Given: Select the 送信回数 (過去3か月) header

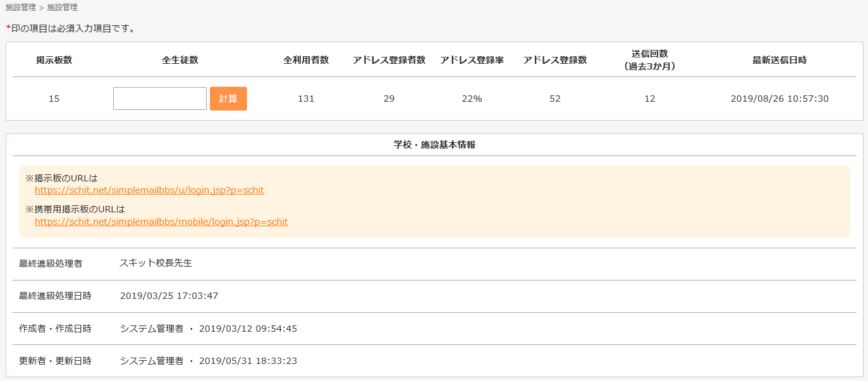Looking at the screenshot, I should 650,60.
